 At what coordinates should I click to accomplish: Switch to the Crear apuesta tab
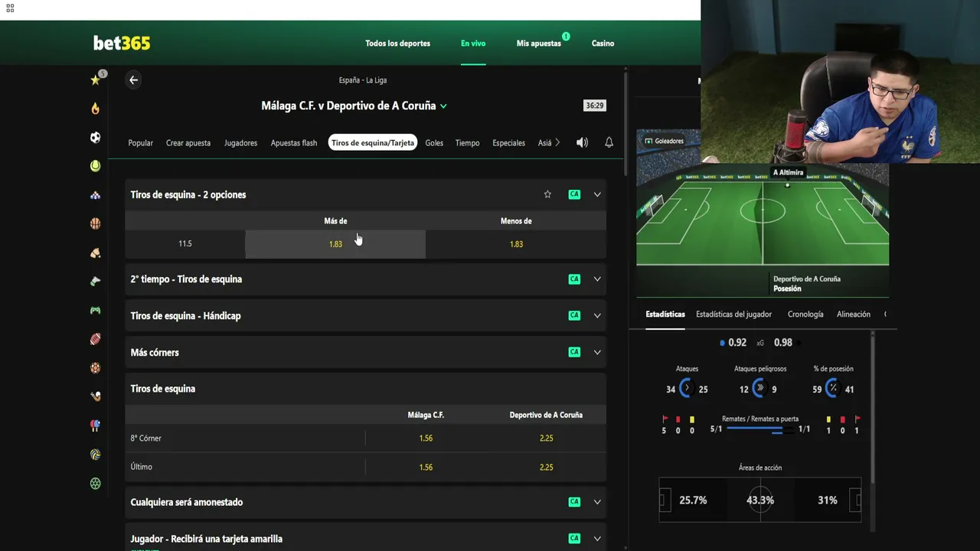[188, 143]
